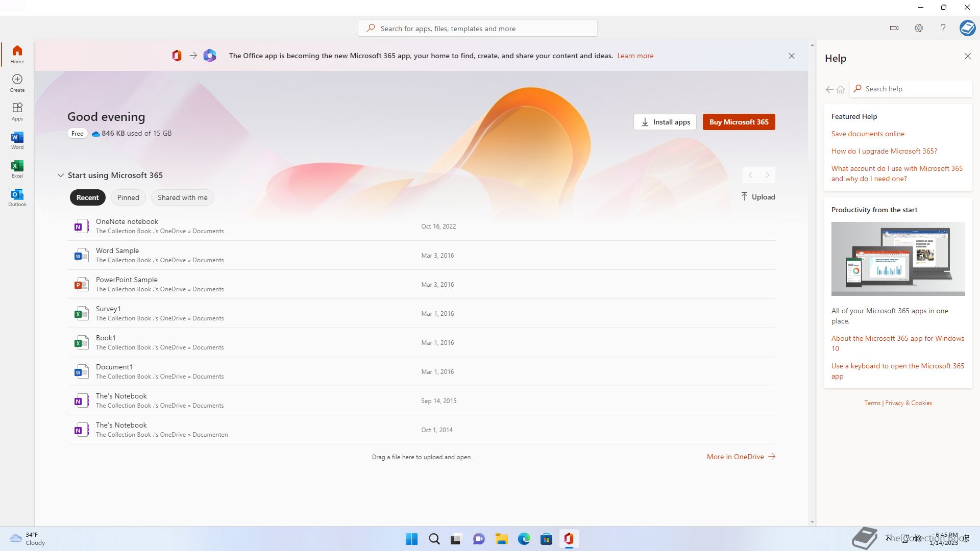Click Buy Microsoft 365 button
The image size is (980, 551).
(x=739, y=122)
